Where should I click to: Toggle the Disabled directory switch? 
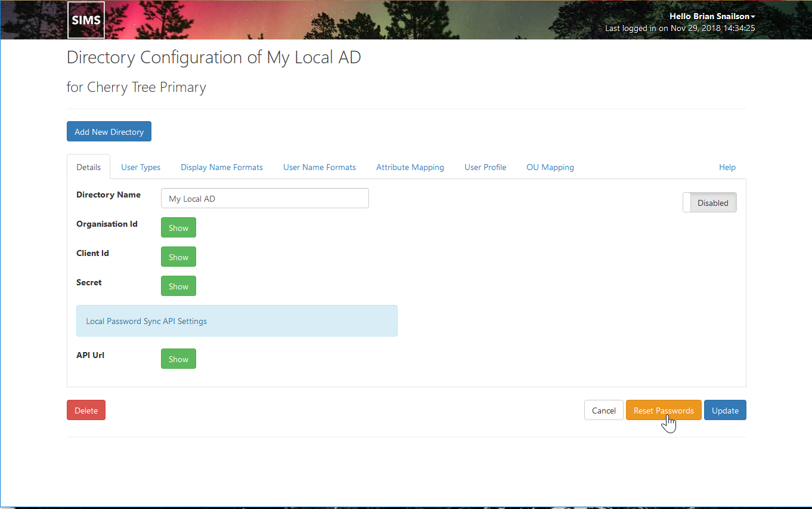pos(709,202)
